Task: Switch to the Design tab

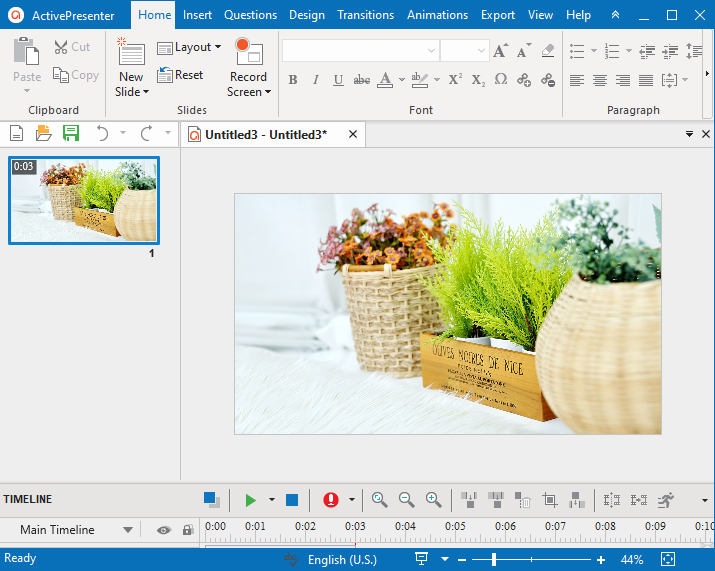Action: pyautogui.click(x=307, y=15)
